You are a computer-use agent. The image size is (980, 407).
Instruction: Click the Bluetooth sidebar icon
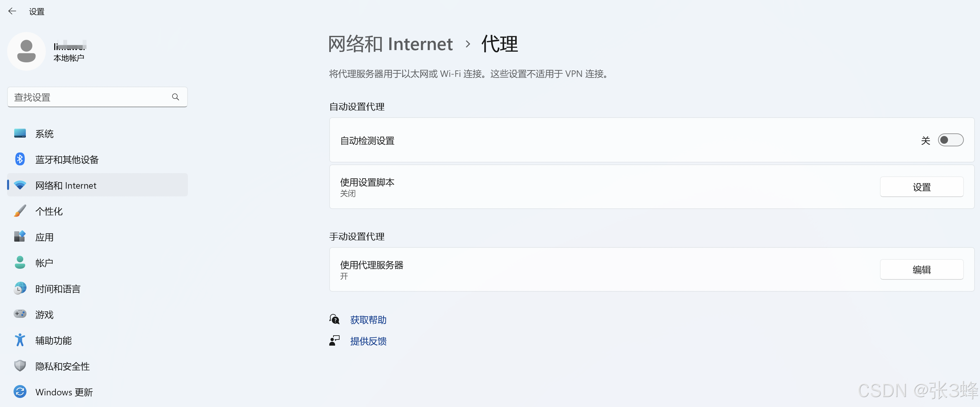pyautogui.click(x=20, y=159)
